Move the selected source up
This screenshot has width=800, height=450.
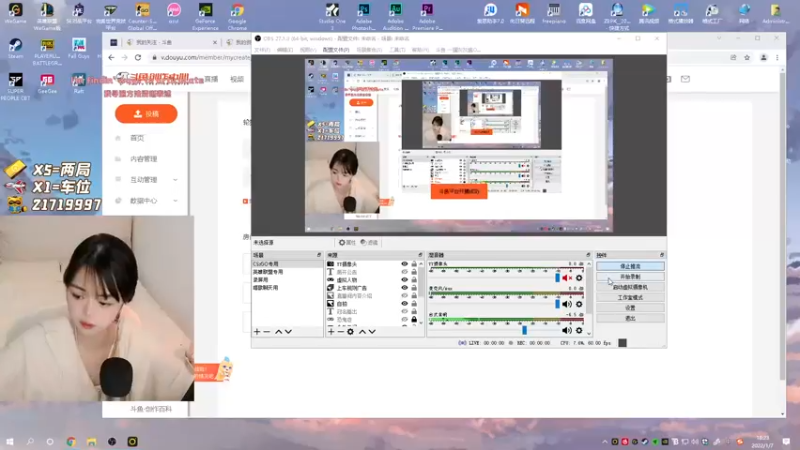click(362, 332)
